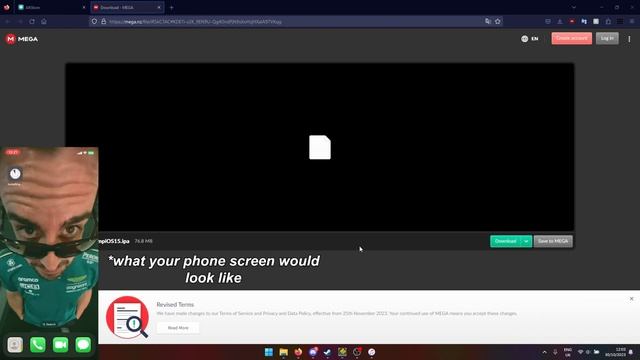Click the Save to MEGA button

tap(553, 241)
